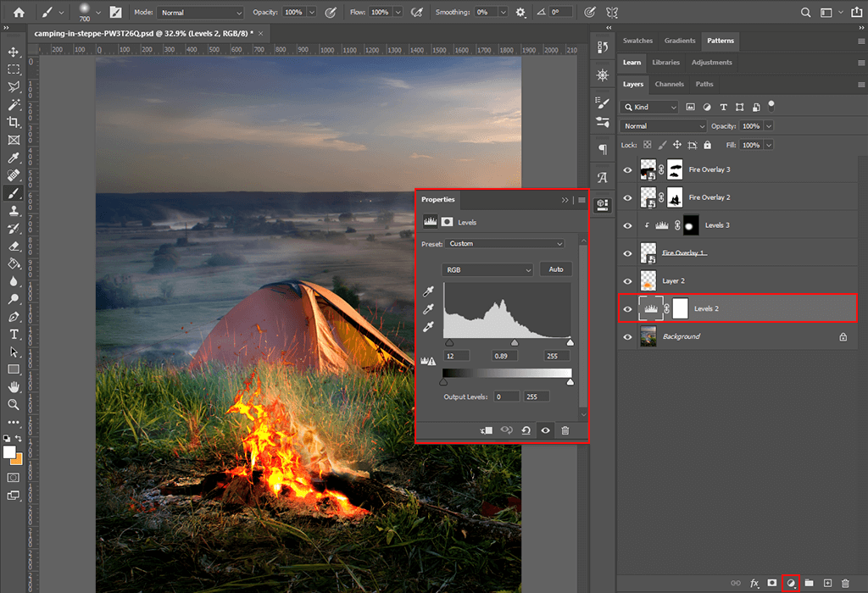Click the new adjustment layer icon
The width and height of the screenshot is (868, 593).
tap(790, 583)
